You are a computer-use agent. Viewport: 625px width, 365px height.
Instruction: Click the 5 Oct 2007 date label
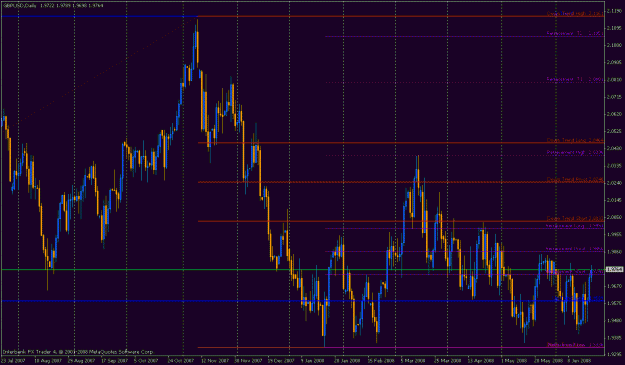point(146,361)
